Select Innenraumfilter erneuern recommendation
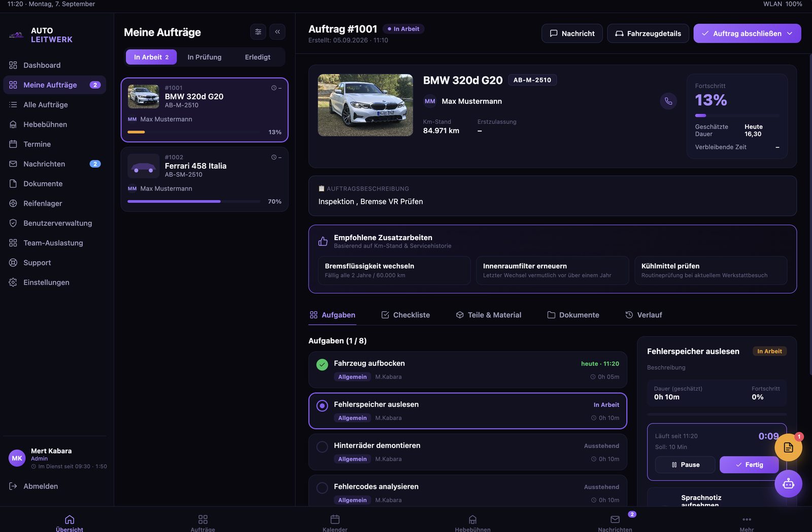The height and width of the screenshot is (532, 812). pyautogui.click(x=553, y=271)
